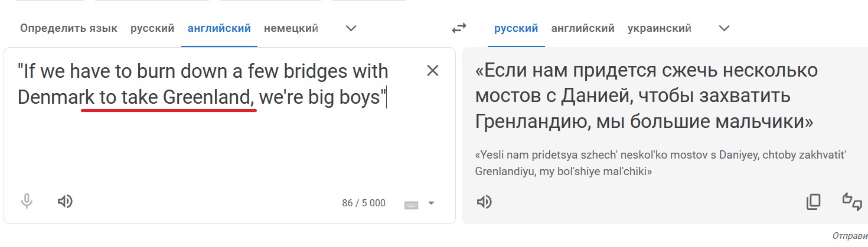Image resolution: width=868 pixels, height=247 pixels.
Task: Swap source and target languages
Action: (x=459, y=28)
